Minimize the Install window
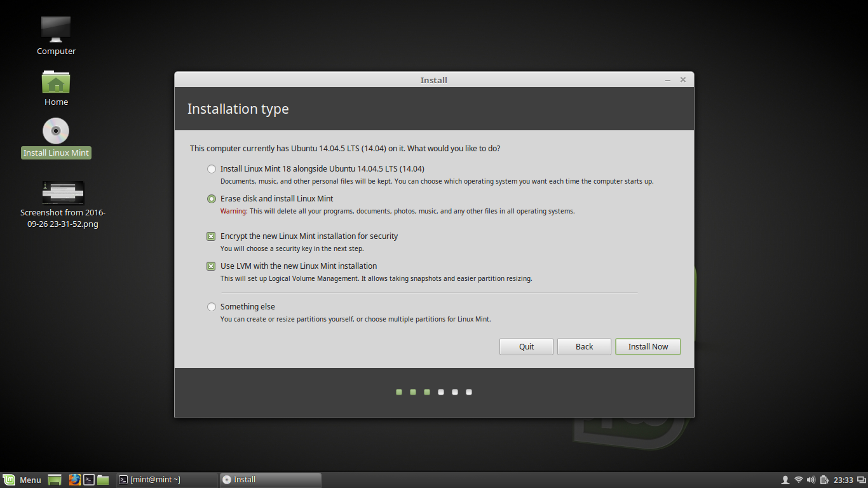 coord(668,80)
